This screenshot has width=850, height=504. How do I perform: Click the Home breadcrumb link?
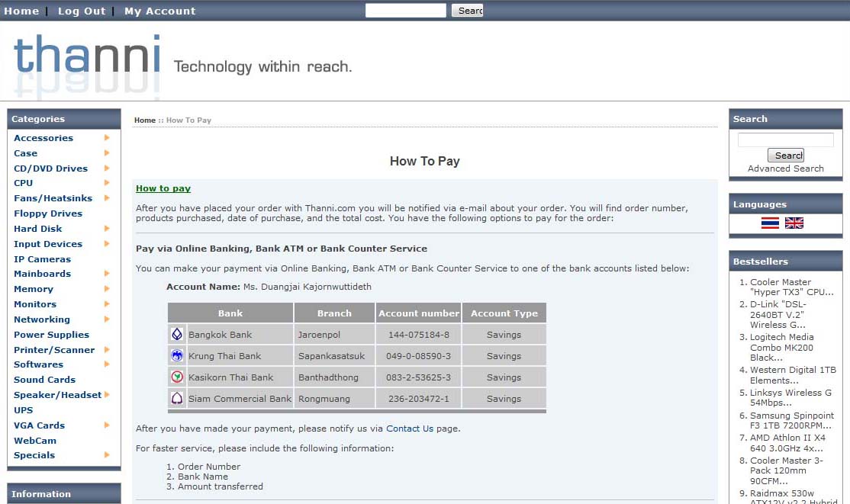click(x=145, y=120)
